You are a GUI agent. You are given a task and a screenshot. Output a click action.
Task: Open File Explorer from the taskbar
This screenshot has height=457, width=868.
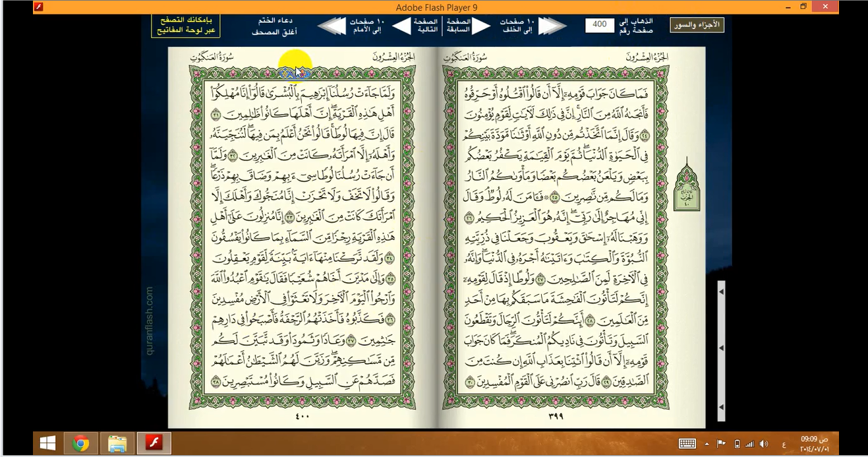[117, 444]
